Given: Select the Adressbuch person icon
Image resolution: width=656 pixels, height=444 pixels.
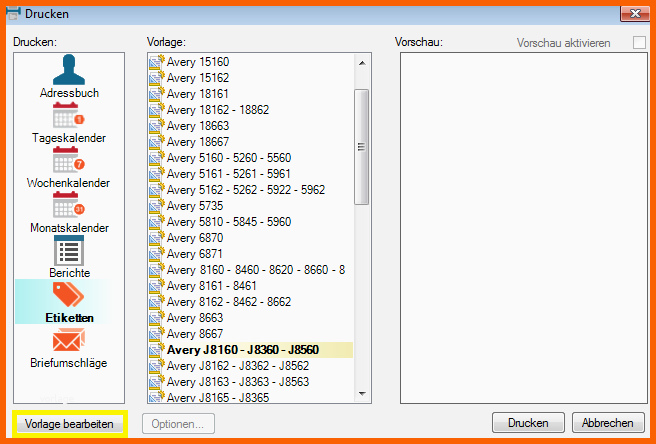Looking at the screenshot, I should (x=69, y=69).
